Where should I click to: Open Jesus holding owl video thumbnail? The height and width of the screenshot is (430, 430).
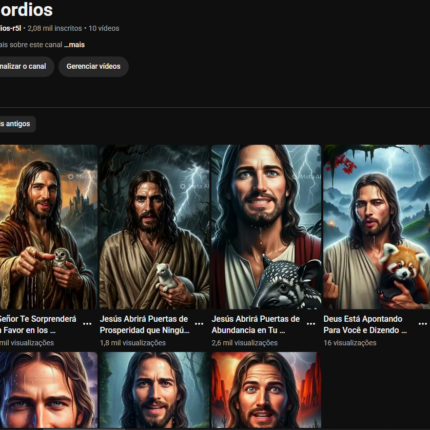coord(48,227)
